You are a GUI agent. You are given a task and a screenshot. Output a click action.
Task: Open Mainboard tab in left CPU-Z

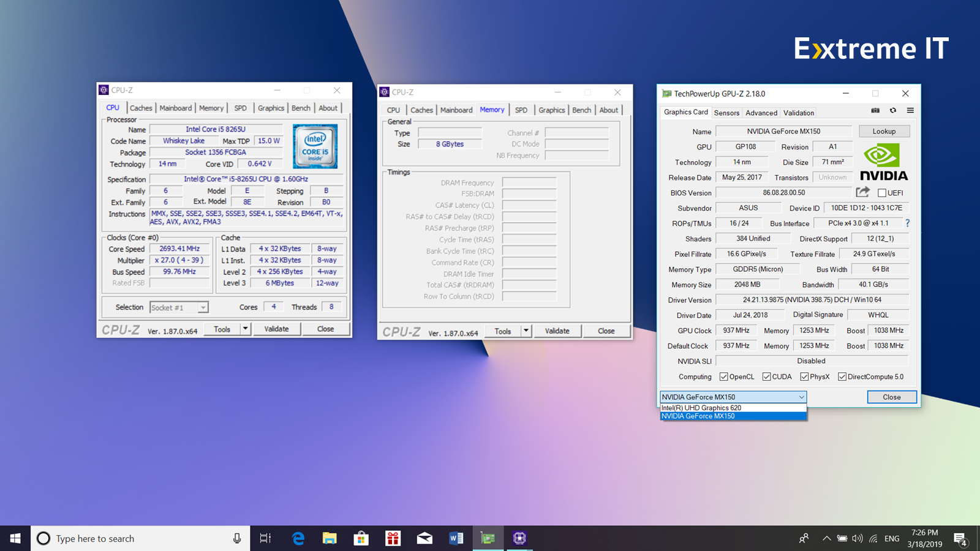176,108
